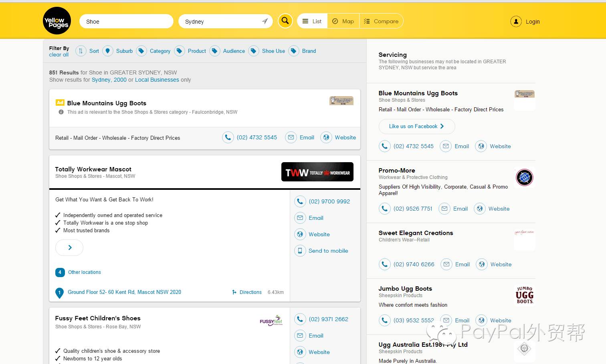The image size is (606, 364).
Task: Click the Jumbo Ugg Boots logo thumbnail
Action: click(524, 295)
